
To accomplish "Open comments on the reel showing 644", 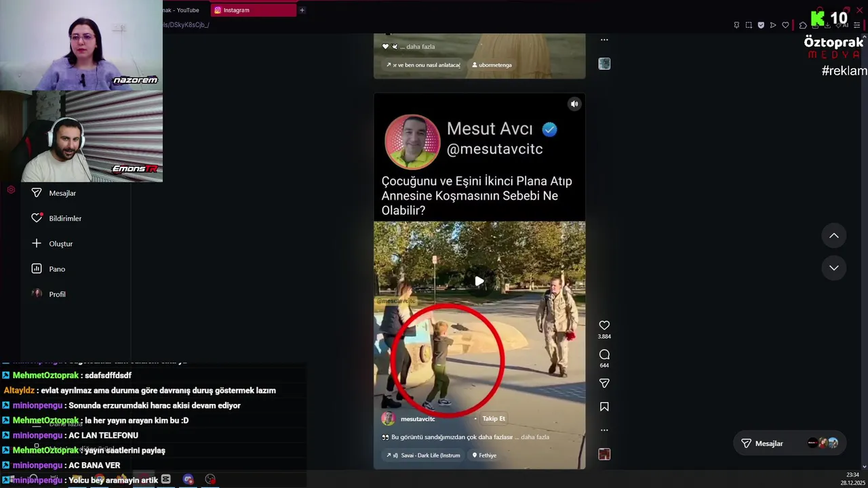I will (x=604, y=354).
